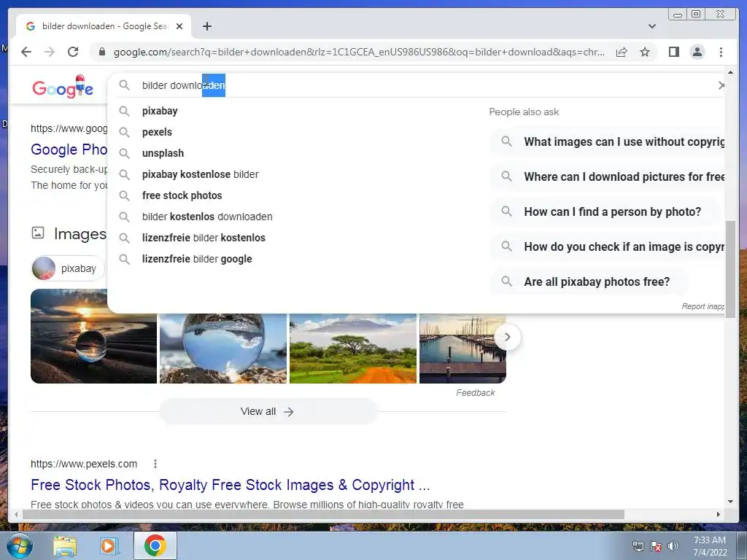Select 'How do you check if an image is copyrighted'
747x560 pixels.
(608, 246)
